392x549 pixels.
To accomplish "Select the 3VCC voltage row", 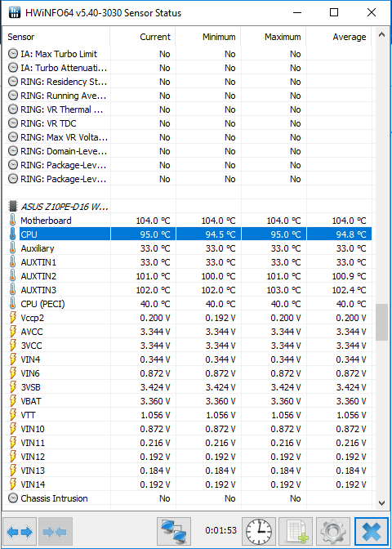I will (187, 346).
